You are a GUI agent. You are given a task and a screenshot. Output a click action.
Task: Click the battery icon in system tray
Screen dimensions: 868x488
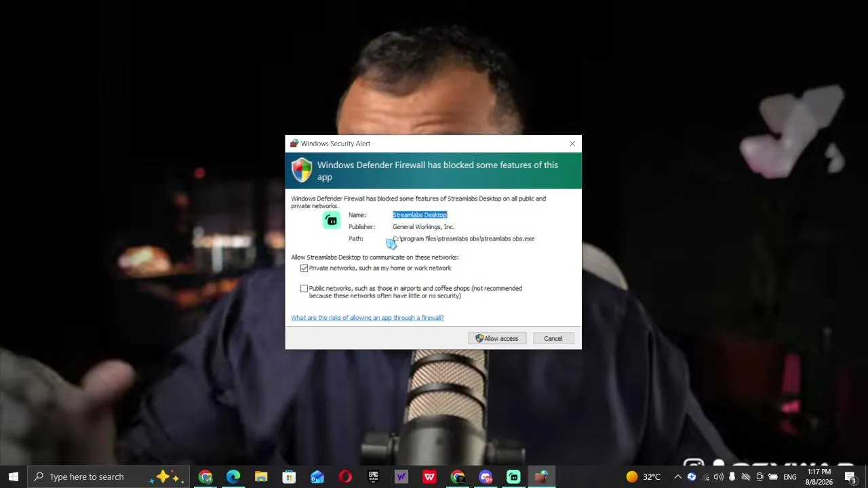(773, 476)
